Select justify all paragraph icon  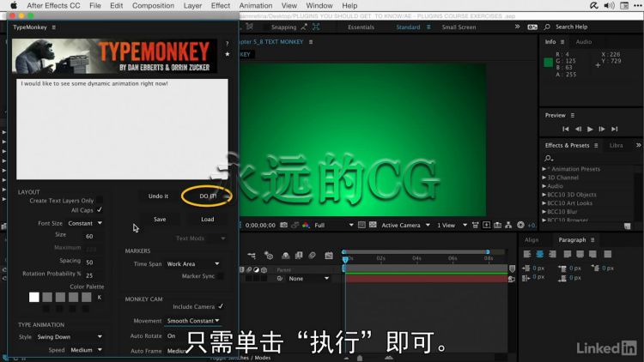pos(608,254)
